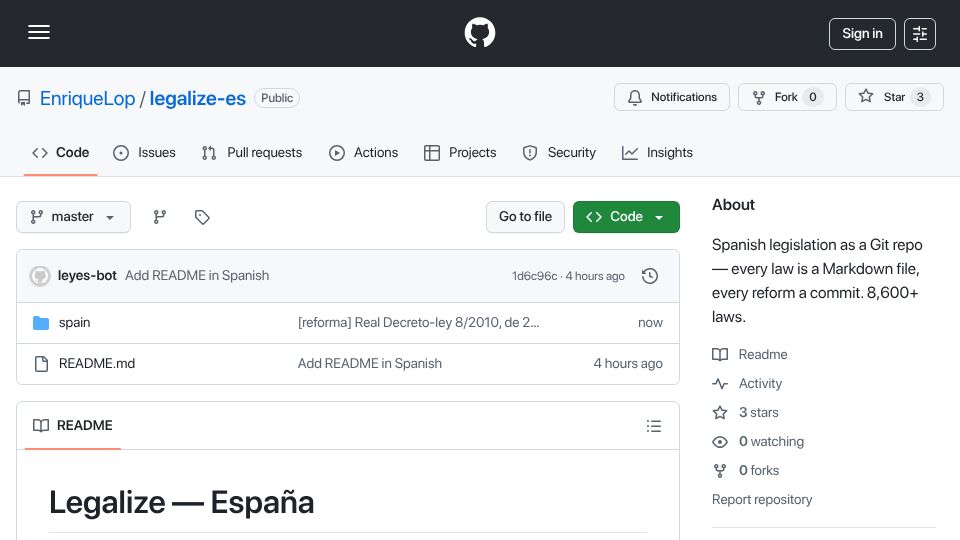
Task: Switch to the Issues tab
Action: [144, 152]
